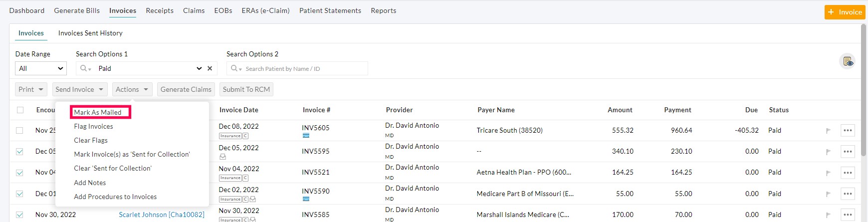
Task: Open the three-dot menu for INV5595
Action: (x=848, y=152)
